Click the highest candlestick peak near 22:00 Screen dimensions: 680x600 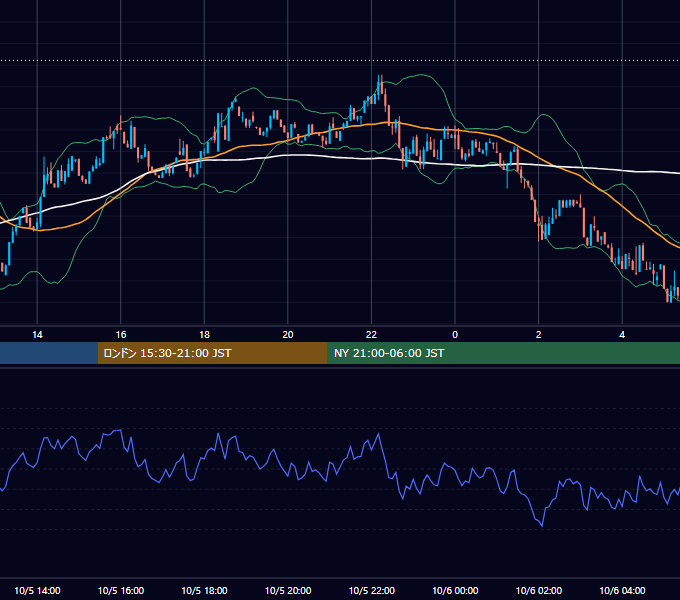pyautogui.click(x=380, y=82)
